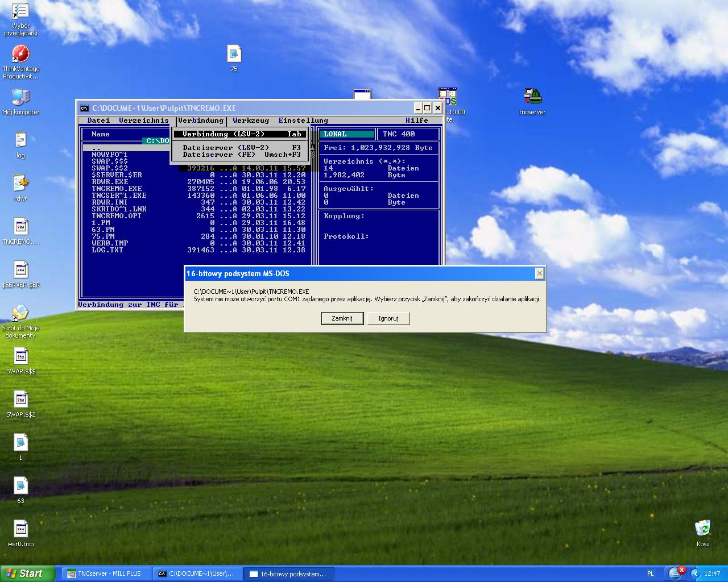Click the Name column header
This screenshot has height=582, width=728.
click(x=101, y=134)
